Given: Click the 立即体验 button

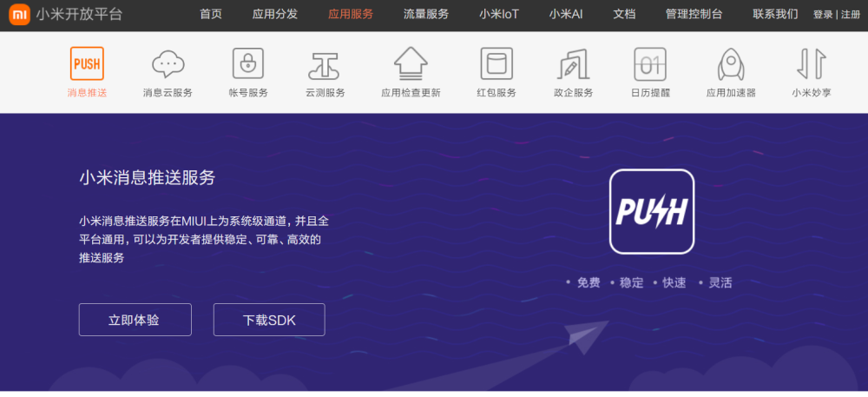Looking at the screenshot, I should tap(135, 320).
